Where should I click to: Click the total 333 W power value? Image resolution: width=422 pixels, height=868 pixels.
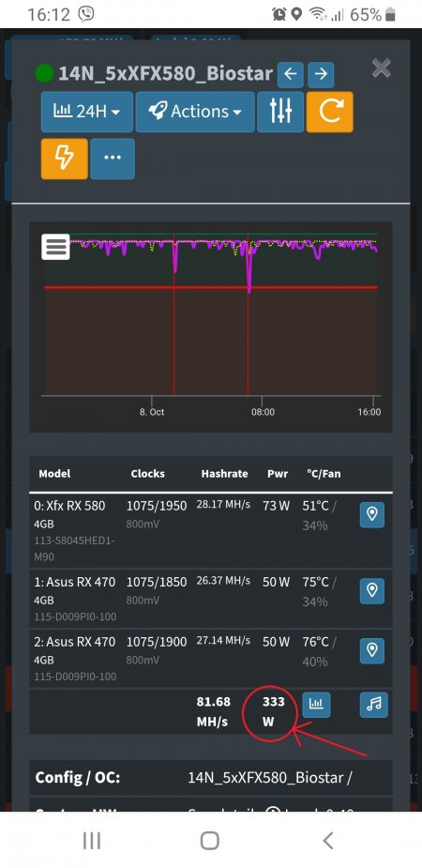273,712
